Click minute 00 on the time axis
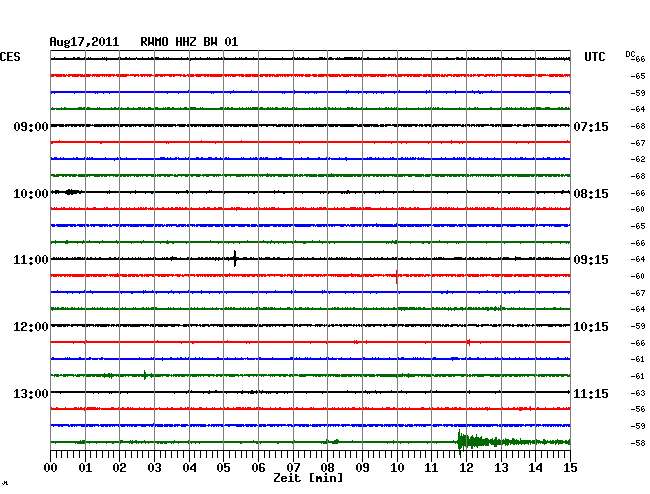 [x=51, y=467]
